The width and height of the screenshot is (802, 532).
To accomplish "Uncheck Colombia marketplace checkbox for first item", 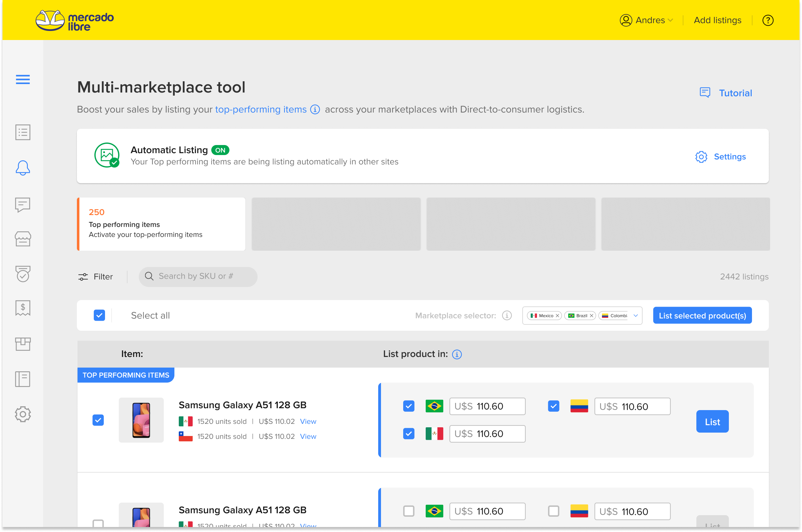I will pyautogui.click(x=554, y=406).
